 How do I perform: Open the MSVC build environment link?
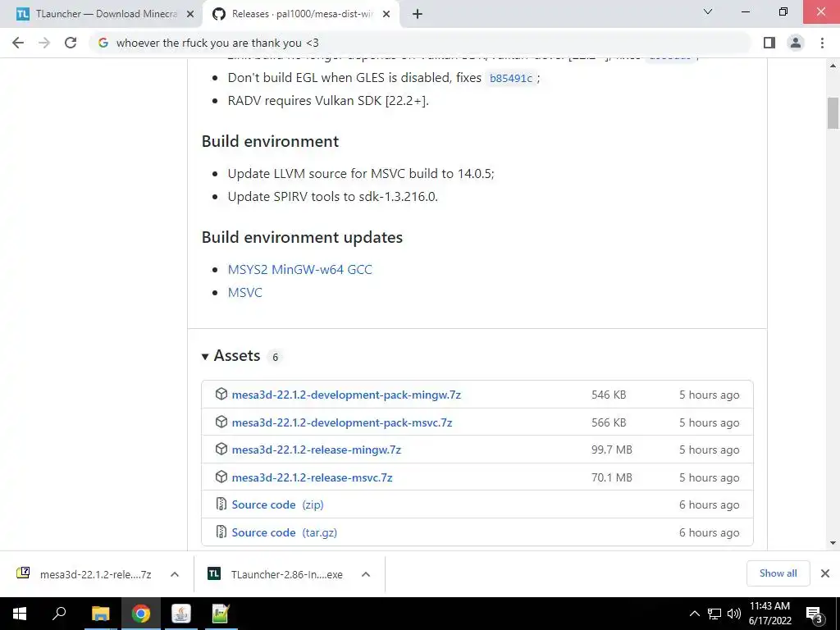244,293
